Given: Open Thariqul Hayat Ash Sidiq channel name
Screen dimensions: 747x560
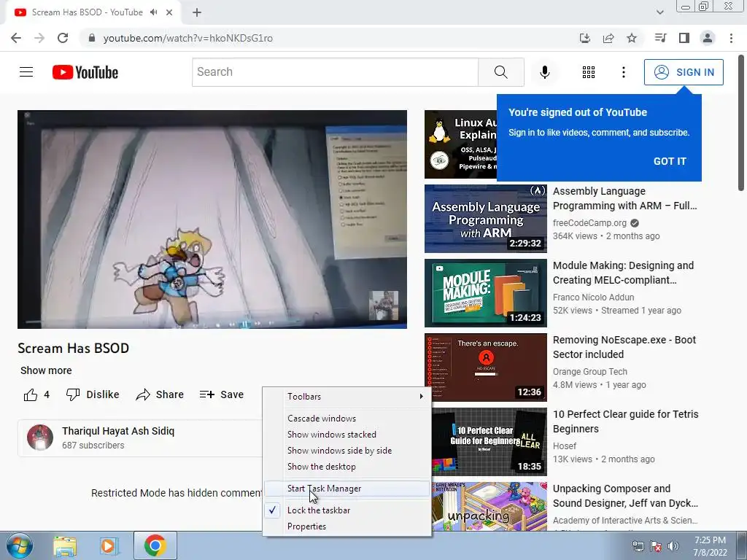Looking at the screenshot, I should coord(118,431).
